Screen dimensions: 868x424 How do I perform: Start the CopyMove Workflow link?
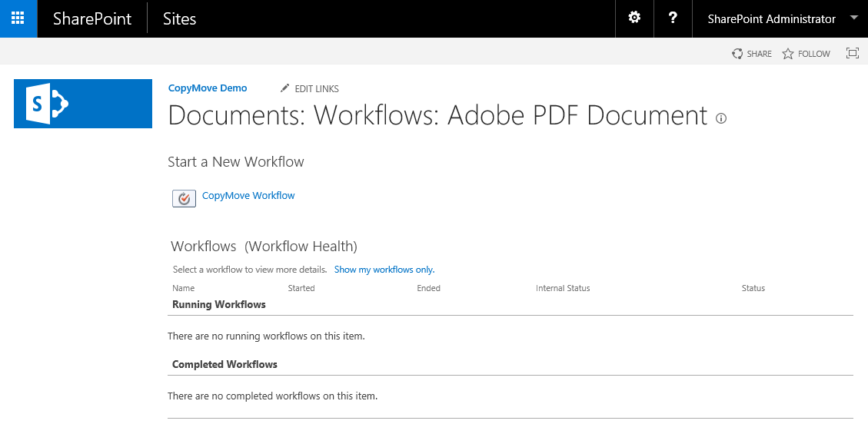tap(248, 195)
